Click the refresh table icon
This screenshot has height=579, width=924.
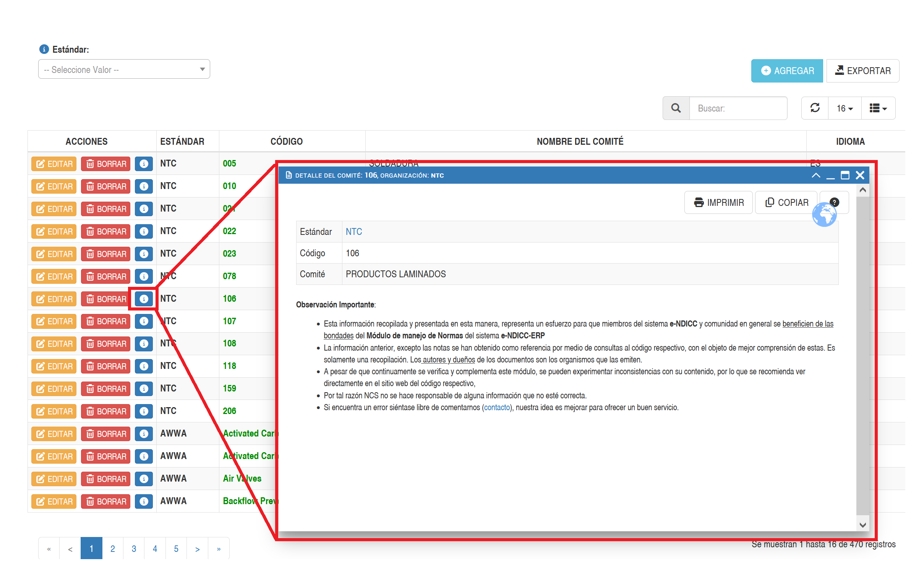coord(815,108)
